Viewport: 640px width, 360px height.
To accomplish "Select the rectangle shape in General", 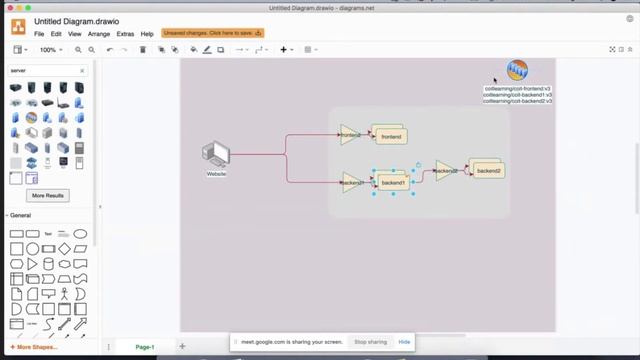I will tap(16, 234).
